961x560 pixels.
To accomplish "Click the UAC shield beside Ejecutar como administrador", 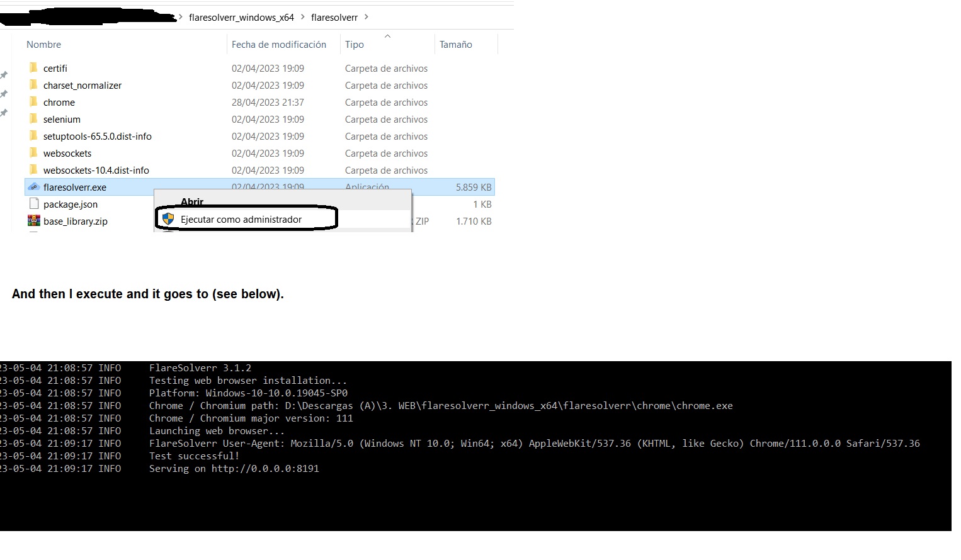I will point(168,219).
